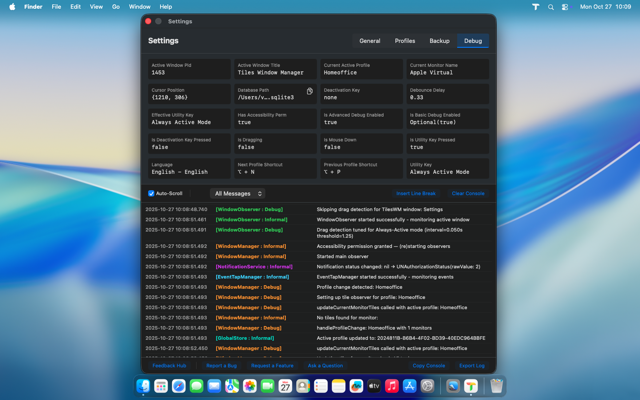Open Music from the dock
The image size is (640, 400).
point(391,385)
